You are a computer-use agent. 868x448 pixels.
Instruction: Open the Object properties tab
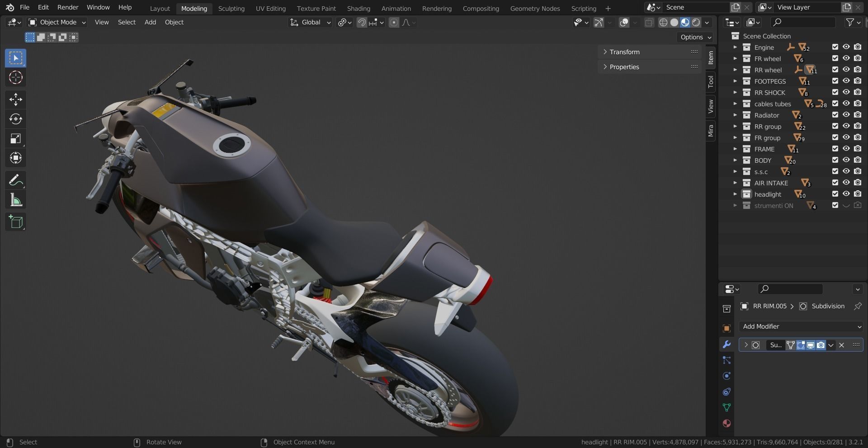[726, 329]
